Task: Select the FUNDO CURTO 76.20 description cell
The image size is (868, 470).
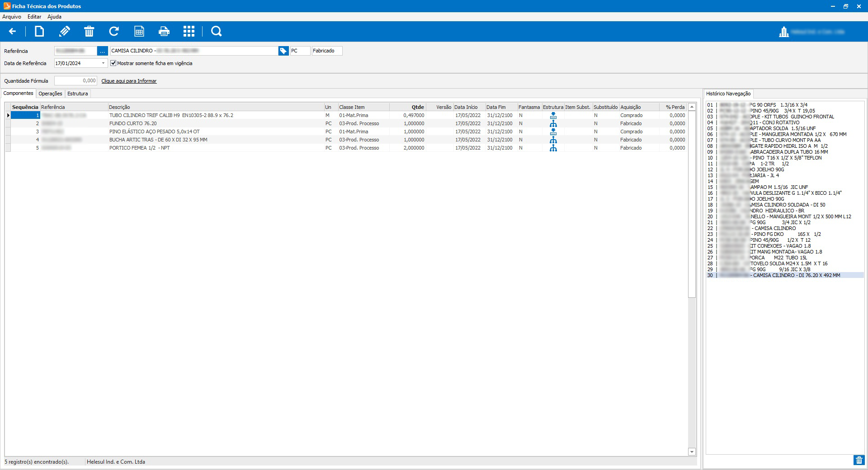Action: [x=216, y=123]
